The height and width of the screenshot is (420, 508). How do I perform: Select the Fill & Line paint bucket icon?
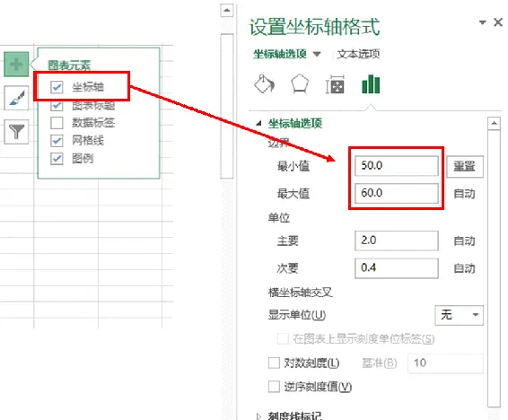coord(265,84)
